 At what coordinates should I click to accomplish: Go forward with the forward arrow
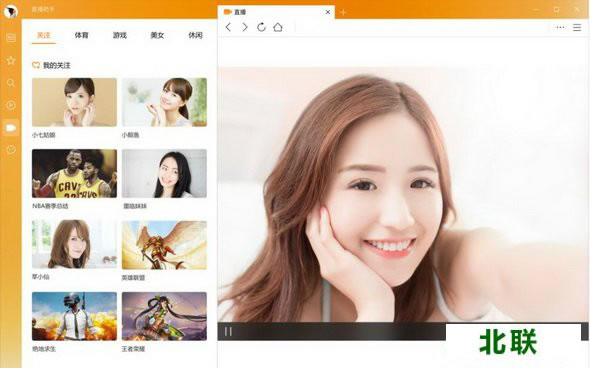click(x=245, y=27)
